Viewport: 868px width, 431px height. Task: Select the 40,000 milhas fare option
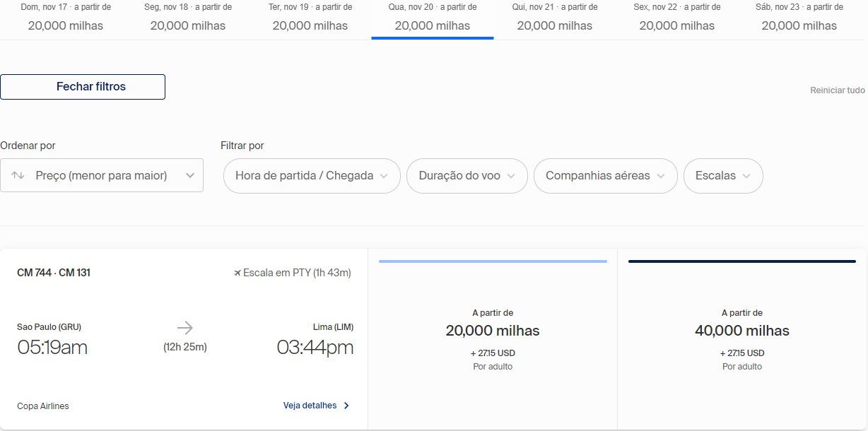[742, 339]
